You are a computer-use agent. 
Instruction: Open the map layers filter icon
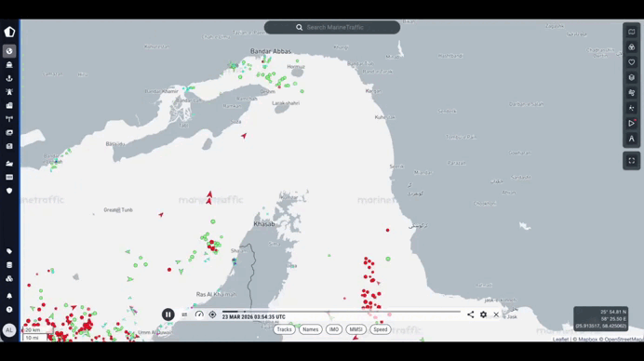click(632, 47)
